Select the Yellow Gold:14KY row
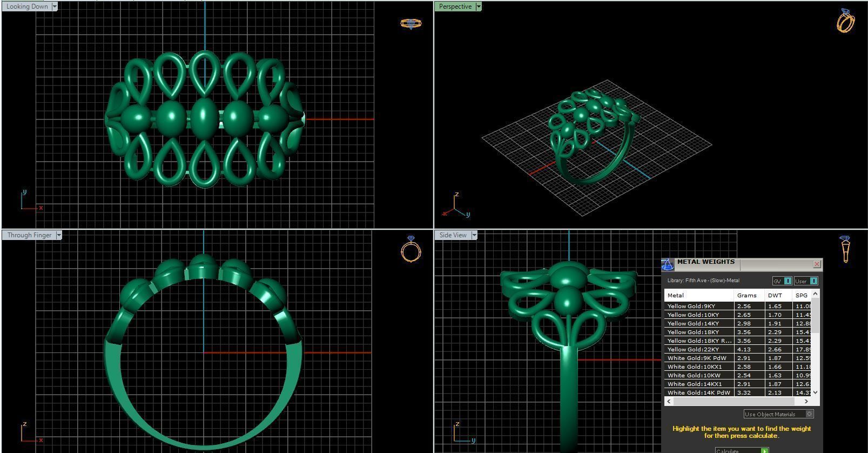The height and width of the screenshot is (453, 868). point(738,323)
